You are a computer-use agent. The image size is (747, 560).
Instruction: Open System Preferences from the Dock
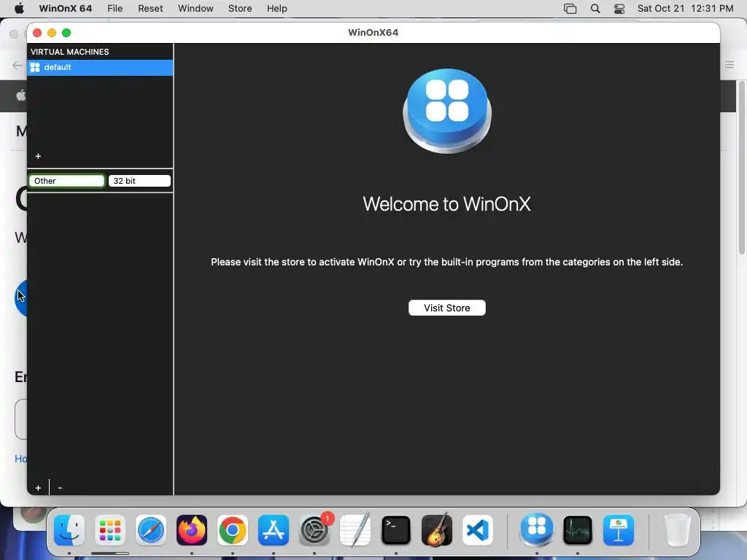314,530
